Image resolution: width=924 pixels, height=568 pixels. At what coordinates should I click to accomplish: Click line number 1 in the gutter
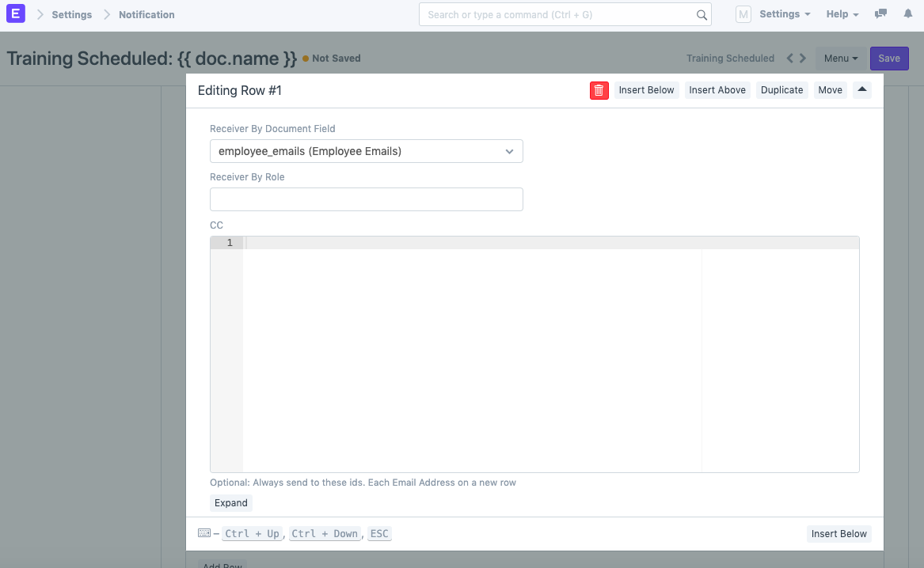pos(230,243)
